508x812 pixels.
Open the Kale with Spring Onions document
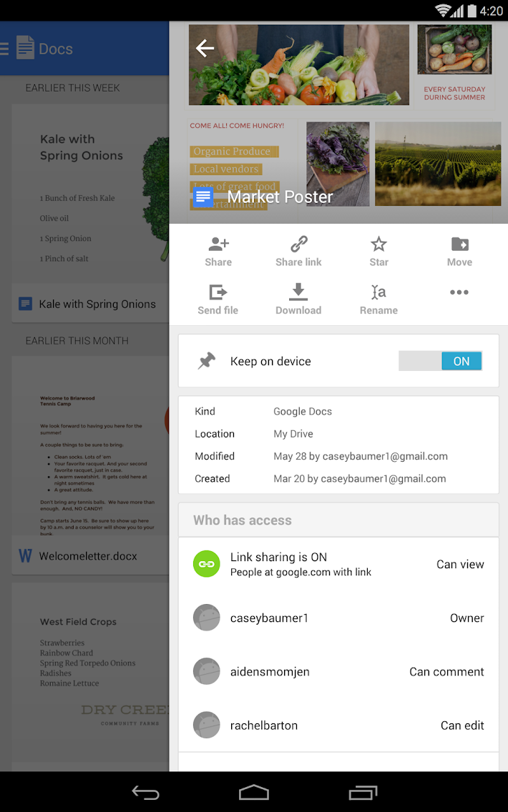tap(97, 304)
